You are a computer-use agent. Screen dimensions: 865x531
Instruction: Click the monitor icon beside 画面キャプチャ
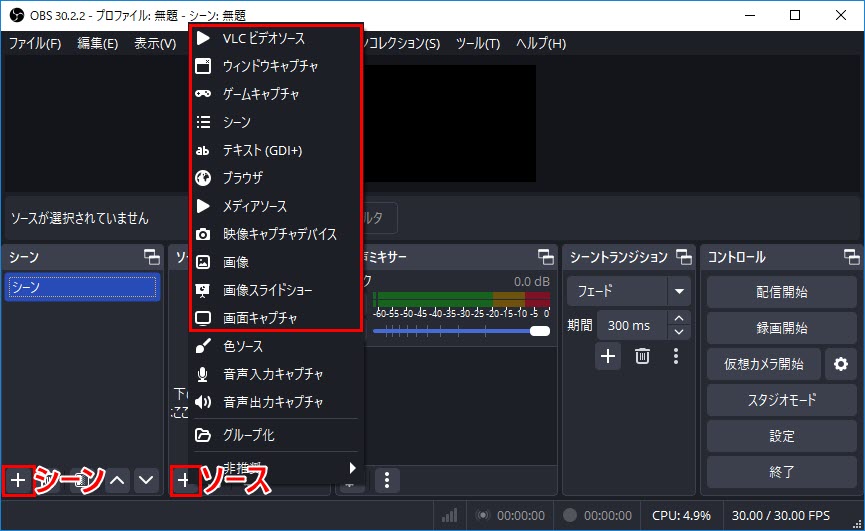click(x=203, y=318)
